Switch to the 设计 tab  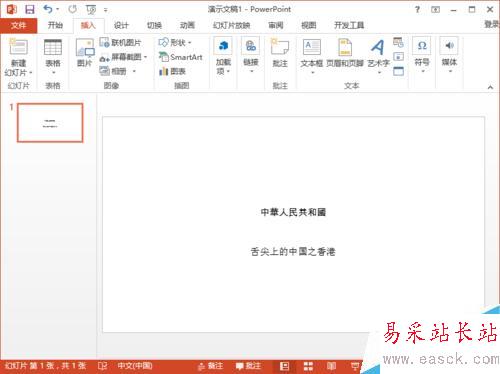point(121,25)
